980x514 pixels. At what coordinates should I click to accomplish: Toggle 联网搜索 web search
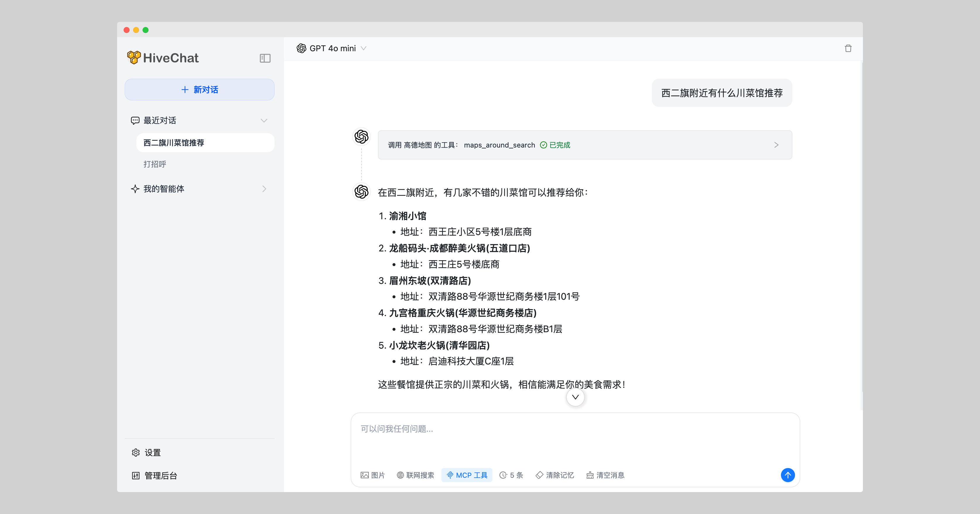click(x=415, y=475)
